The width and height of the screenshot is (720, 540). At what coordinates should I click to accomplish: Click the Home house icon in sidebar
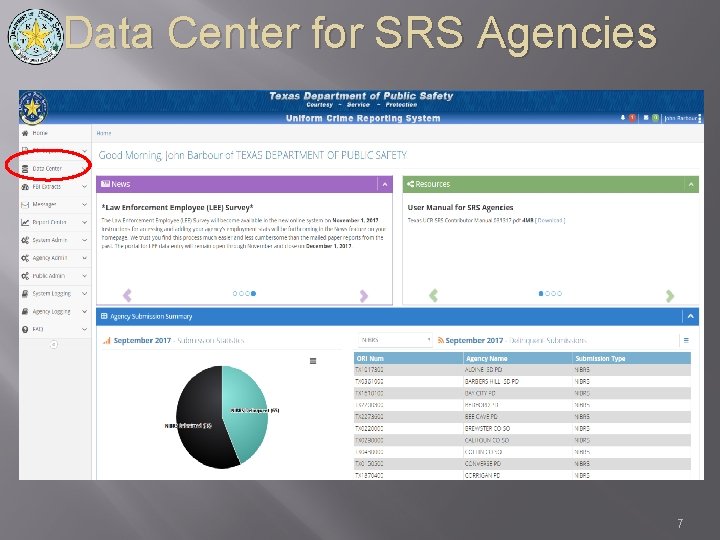tap(25, 133)
